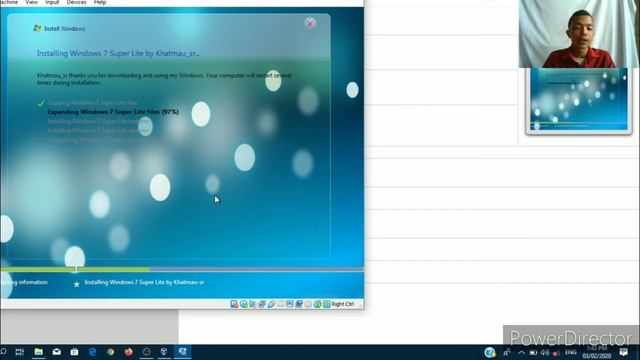Click the greyed CPU status icon
This screenshot has width=640, height=360.
308,304
